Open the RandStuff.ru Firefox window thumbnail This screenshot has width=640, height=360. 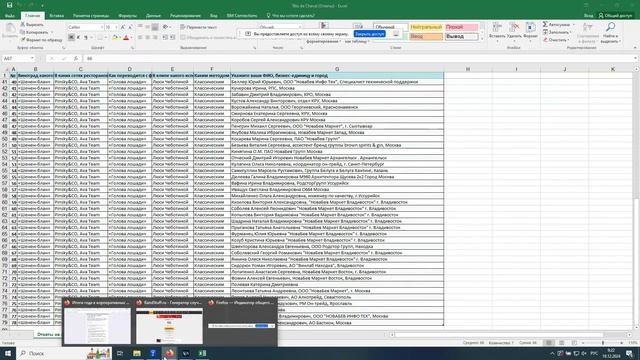[x=169, y=322]
